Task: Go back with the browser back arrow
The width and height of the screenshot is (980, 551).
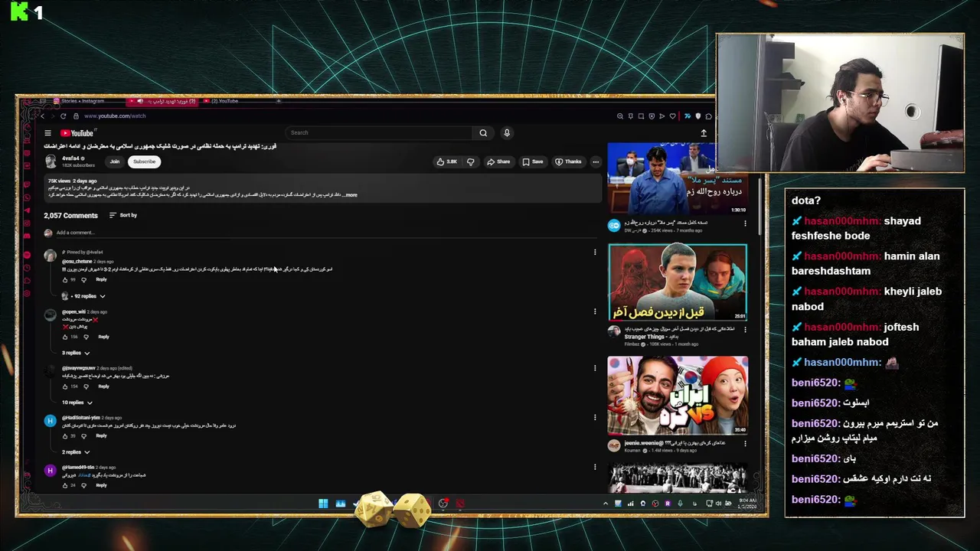Action: [x=42, y=116]
